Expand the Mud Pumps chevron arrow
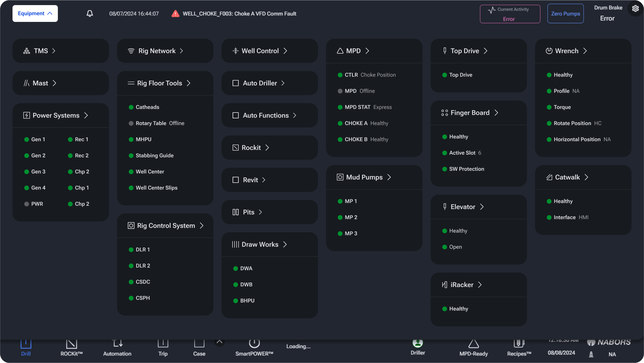Image resolution: width=644 pixels, height=363 pixels. click(x=389, y=177)
